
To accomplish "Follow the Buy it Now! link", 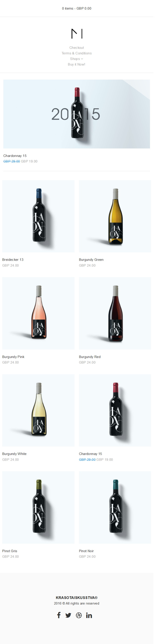I will coord(76,64).
